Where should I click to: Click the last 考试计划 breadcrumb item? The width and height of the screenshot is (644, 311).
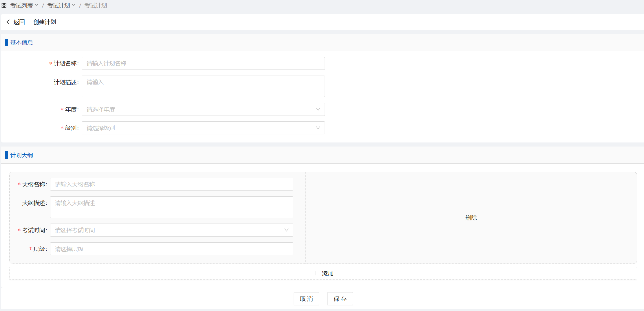tap(96, 6)
